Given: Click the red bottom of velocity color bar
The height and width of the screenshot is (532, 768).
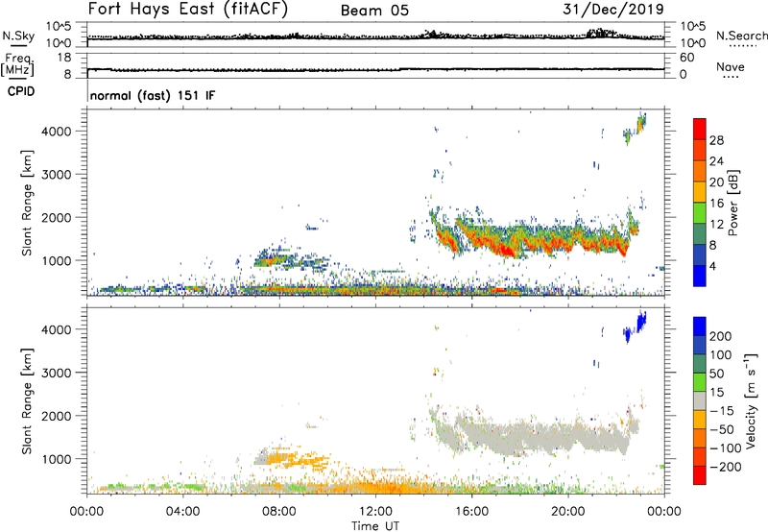Looking at the screenshot, I should pos(700,475).
